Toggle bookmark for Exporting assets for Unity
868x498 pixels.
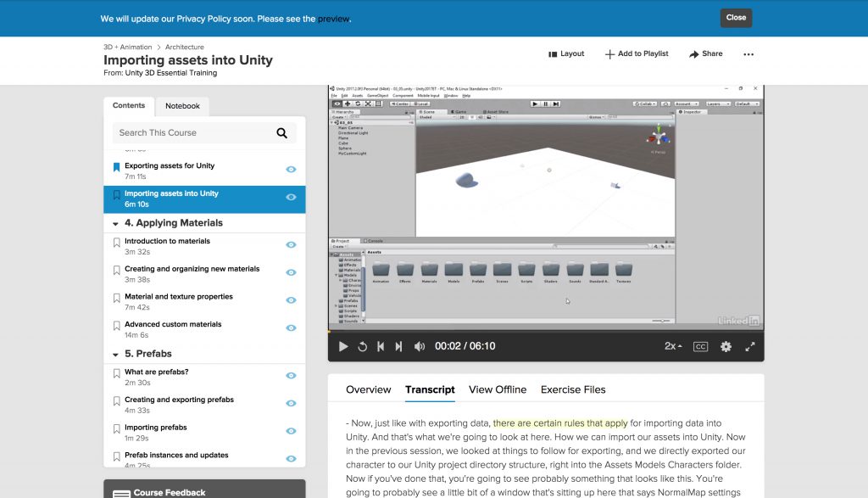[x=116, y=167]
